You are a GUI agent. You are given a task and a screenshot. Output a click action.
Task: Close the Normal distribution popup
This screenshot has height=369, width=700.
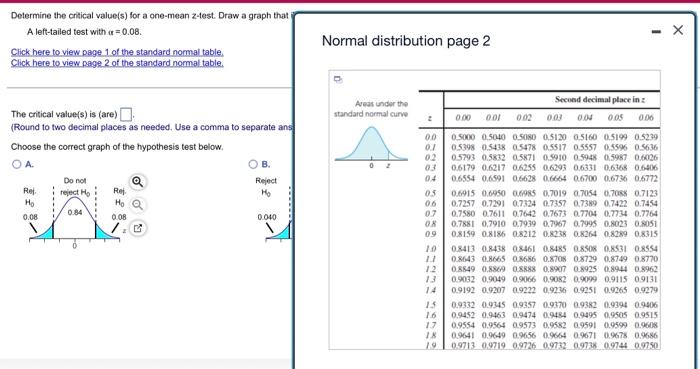(x=678, y=30)
